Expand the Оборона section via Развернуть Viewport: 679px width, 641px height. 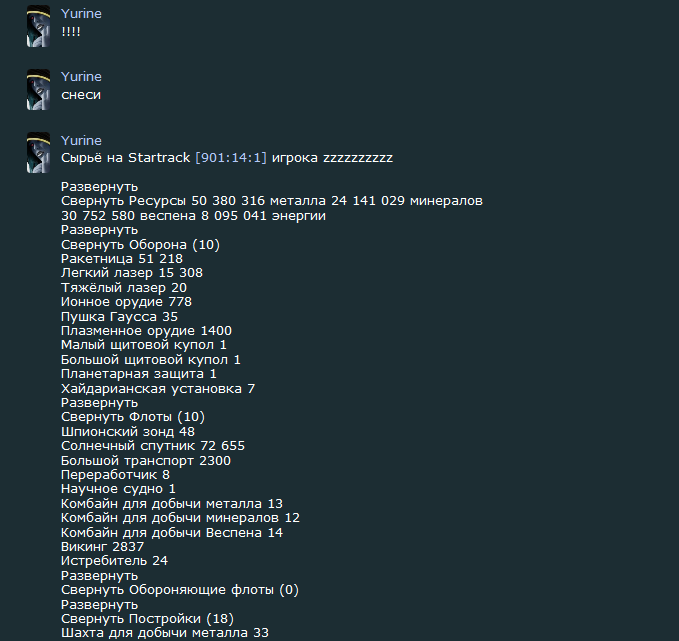click(99, 230)
